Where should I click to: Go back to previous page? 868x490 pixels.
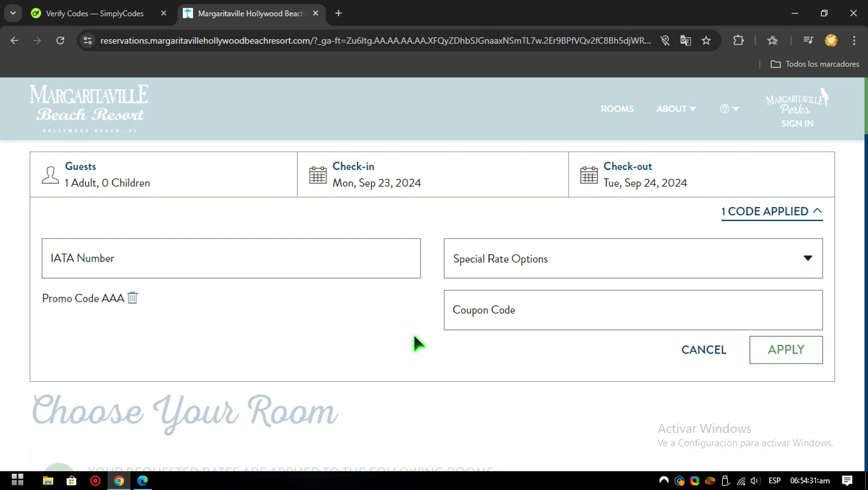(x=14, y=40)
